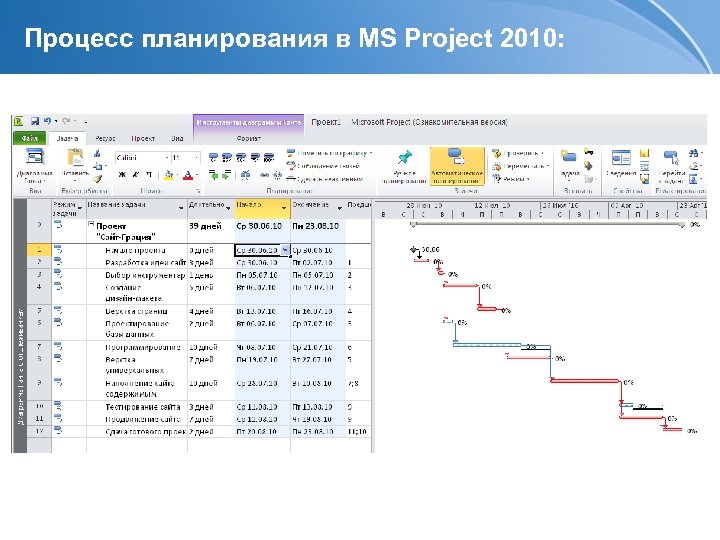This screenshot has width=720, height=540.
Task: Open date picker in Начало проекта start cell
Action: pyautogui.click(x=285, y=250)
